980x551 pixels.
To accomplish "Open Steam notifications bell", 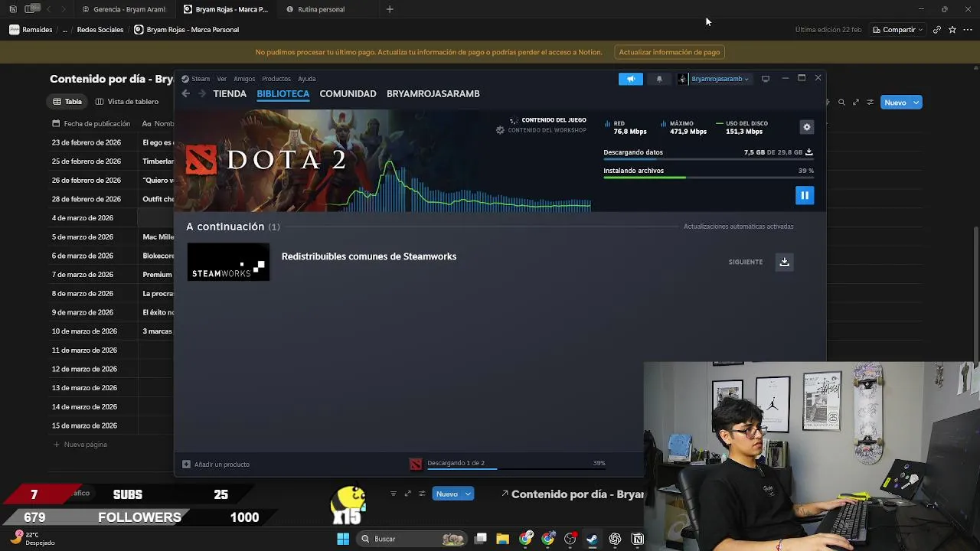I will tap(659, 79).
